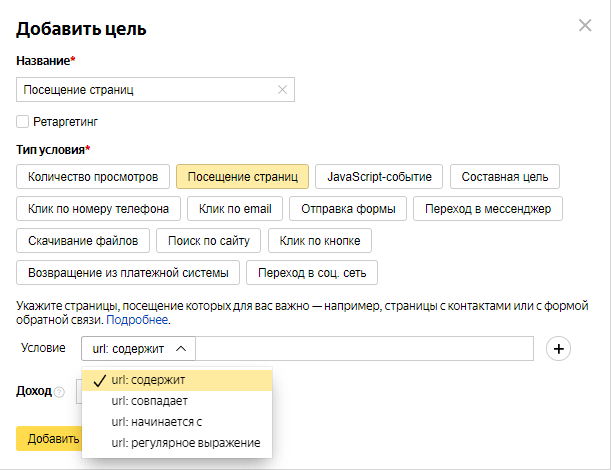Select Клик по номеру телефона type

(98, 209)
